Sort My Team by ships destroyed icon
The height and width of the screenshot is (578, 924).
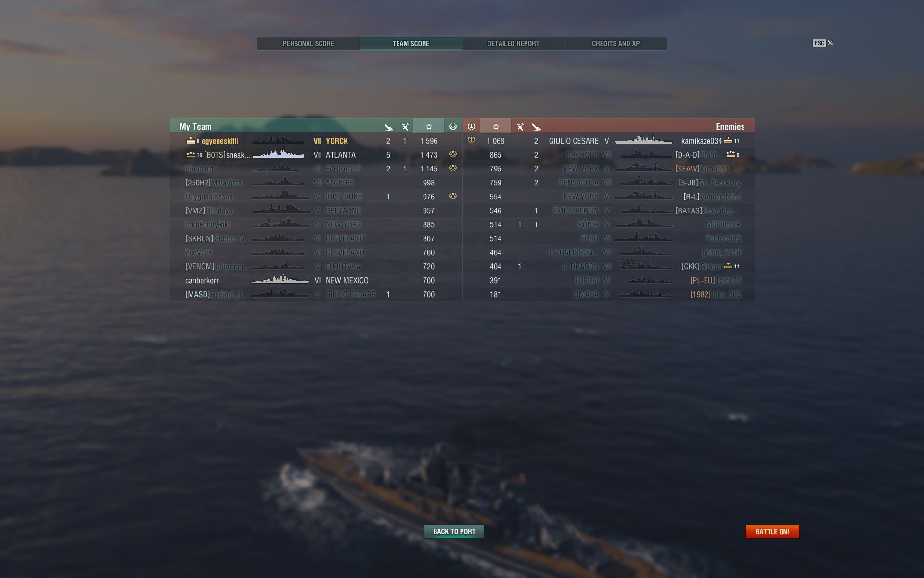(x=388, y=127)
